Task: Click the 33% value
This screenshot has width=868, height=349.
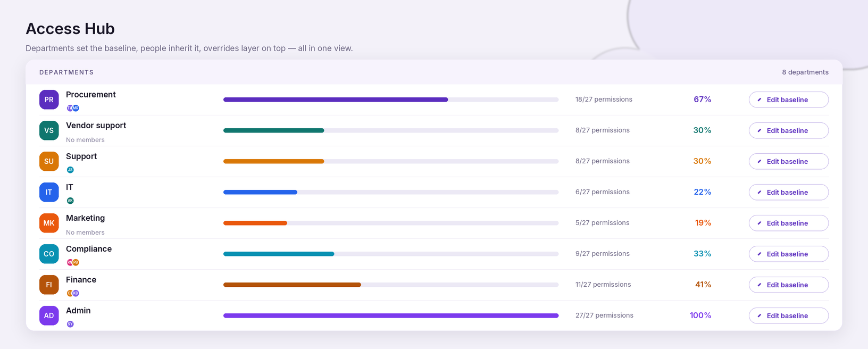Action: 703,254
